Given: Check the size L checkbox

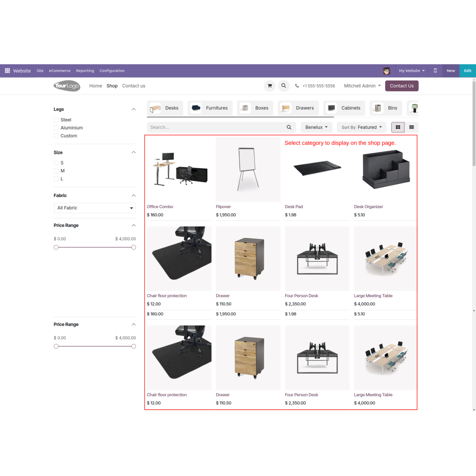Looking at the screenshot, I should coord(56,179).
